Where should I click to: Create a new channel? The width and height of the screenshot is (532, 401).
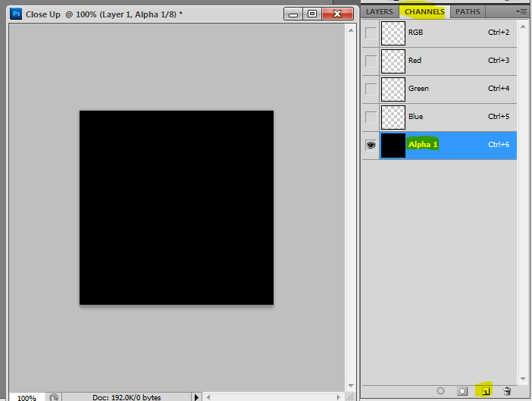[486, 391]
